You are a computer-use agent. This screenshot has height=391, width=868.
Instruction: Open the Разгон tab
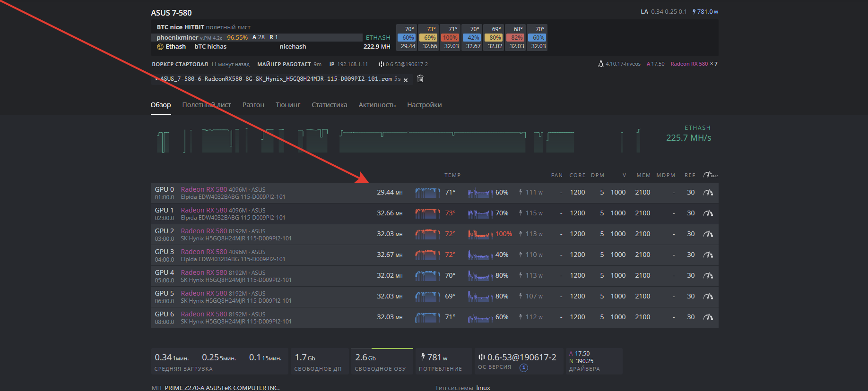(x=253, y=105)
